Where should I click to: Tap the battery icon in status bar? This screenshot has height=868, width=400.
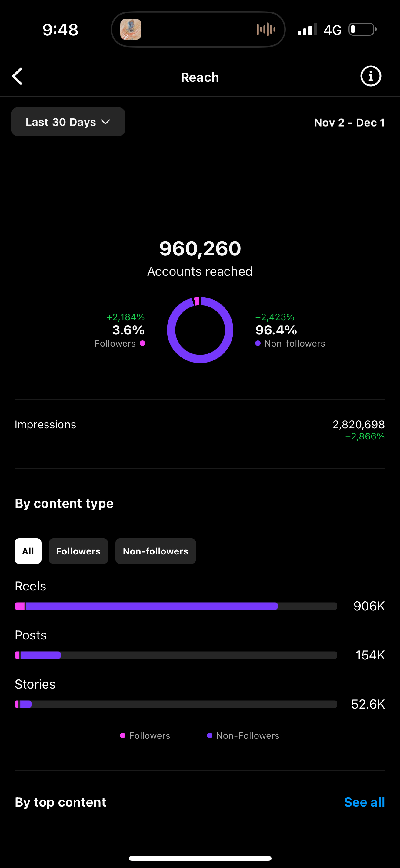pos(362,30)
